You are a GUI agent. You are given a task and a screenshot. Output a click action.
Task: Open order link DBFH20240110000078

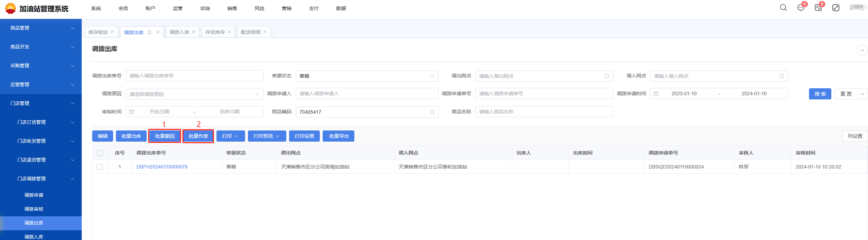point(162,167)
